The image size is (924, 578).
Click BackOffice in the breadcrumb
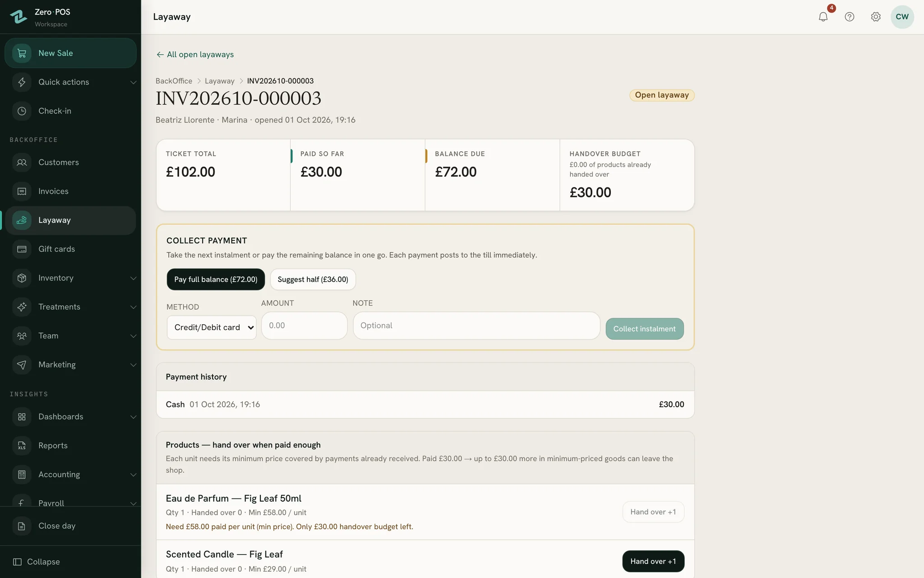click(174, 81)
